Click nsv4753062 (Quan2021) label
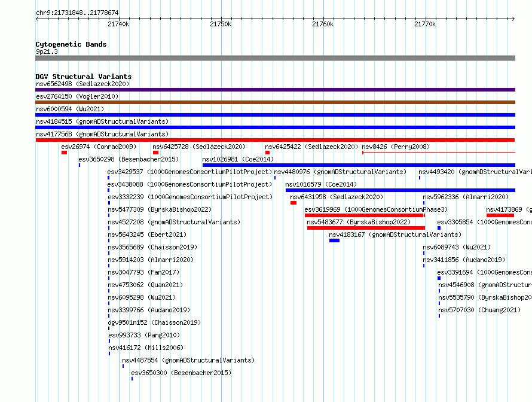 pos(145,285)
